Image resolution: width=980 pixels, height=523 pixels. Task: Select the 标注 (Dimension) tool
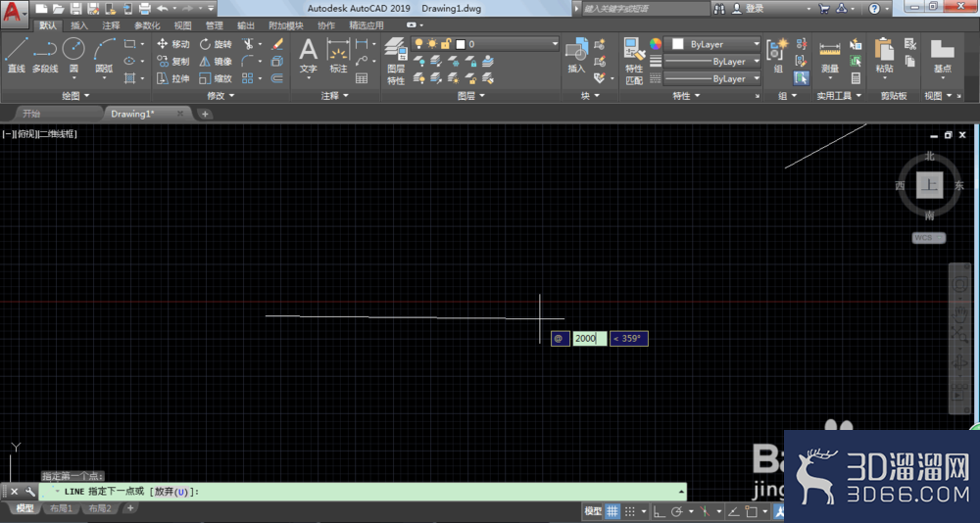tap(338, 56)
